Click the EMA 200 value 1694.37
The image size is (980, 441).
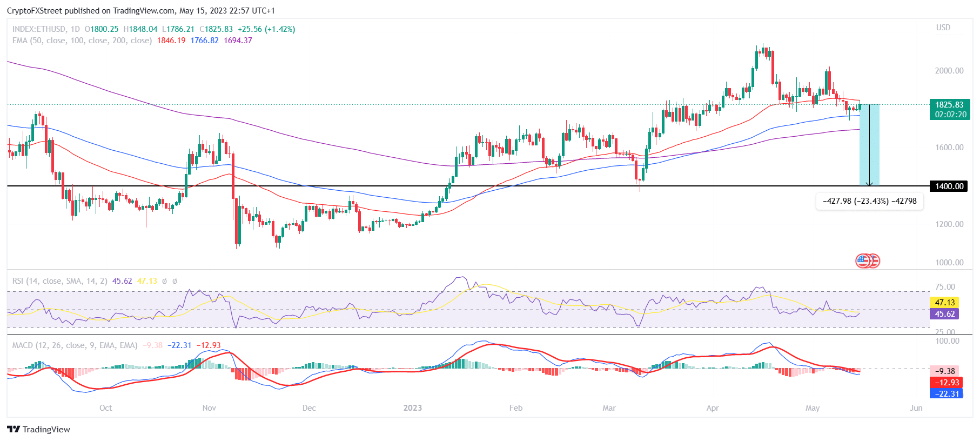click(238, 41)
